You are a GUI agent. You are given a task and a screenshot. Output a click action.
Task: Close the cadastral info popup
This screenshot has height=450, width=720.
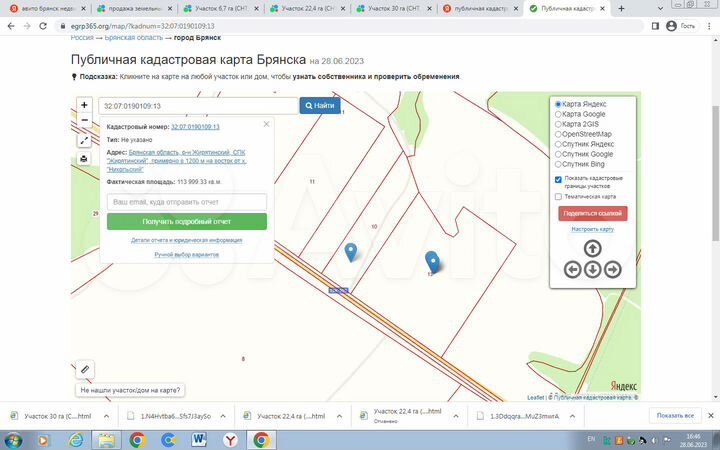[266, 124]
